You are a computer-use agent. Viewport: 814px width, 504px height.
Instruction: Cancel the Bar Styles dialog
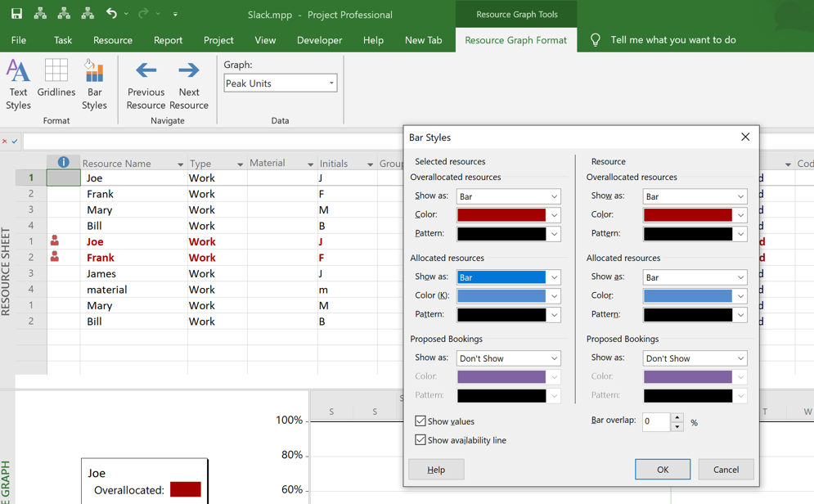(726, 470)
